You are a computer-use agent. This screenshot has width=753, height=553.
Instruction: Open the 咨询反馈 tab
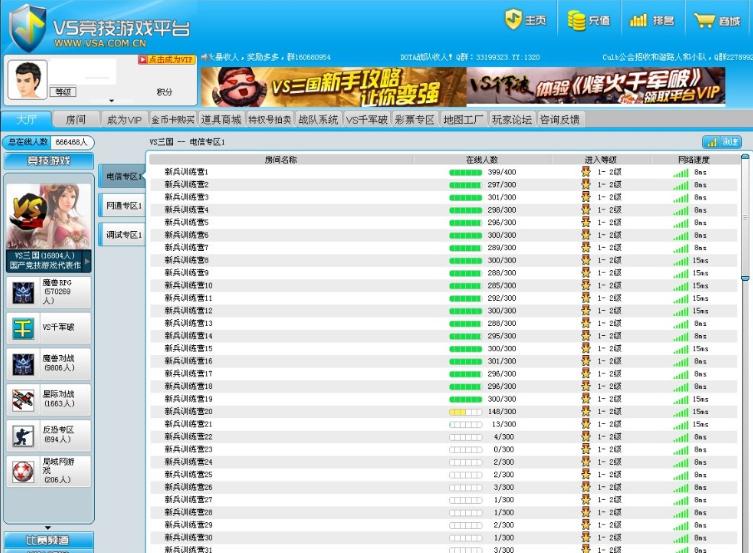560,120
